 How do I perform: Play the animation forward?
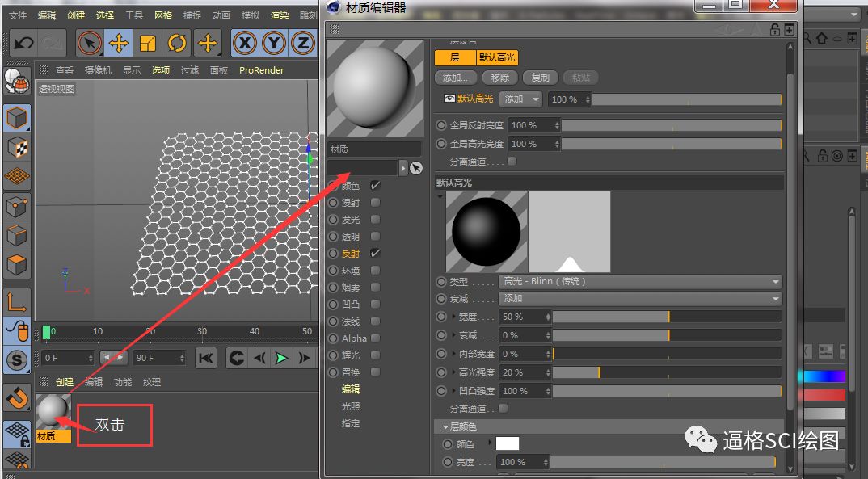coord(282,359)
